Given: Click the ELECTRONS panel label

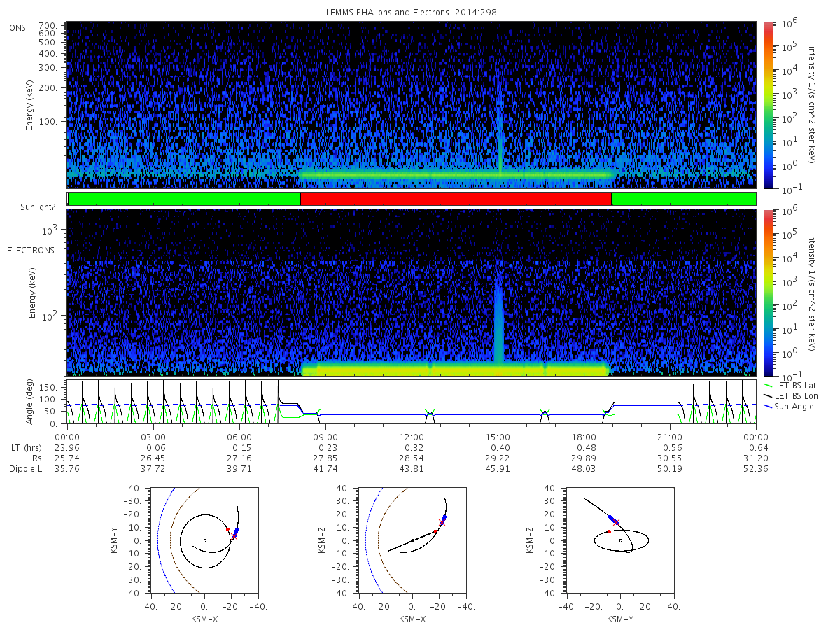Looking at the screenshot, I should (x=30, y=250).
